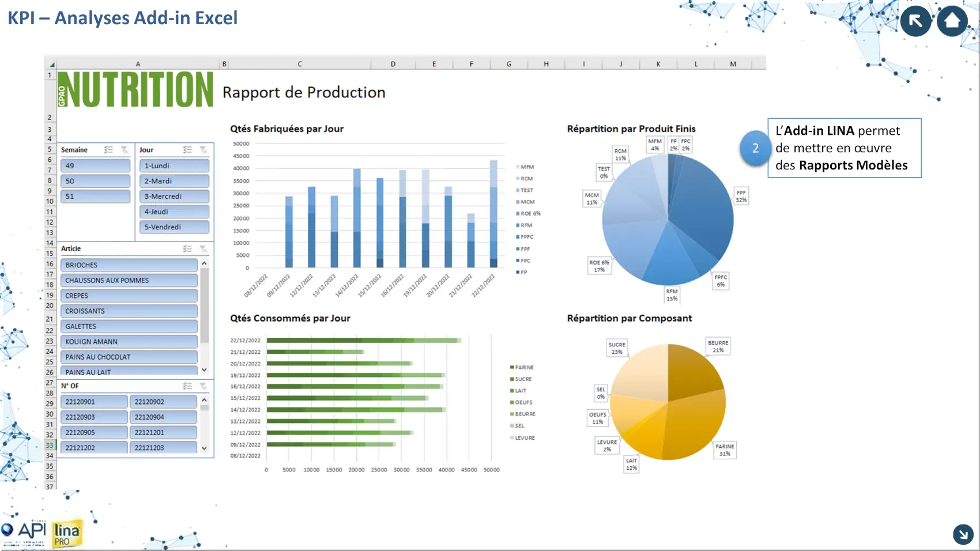The width and height of the screenshot is (980, 551).
Task: Click the FPF 32% pie slice label
Action: click(x=741, y=197)
